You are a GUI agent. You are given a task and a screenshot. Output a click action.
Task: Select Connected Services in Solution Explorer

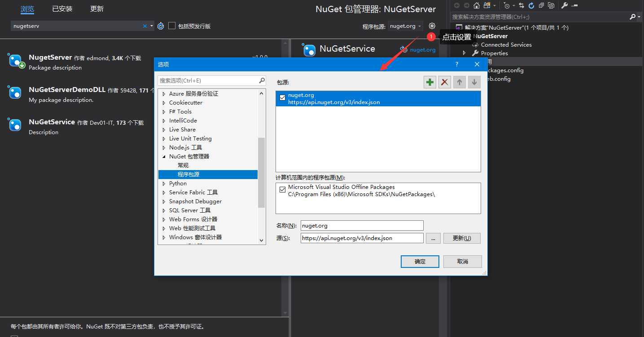point(506,45)
